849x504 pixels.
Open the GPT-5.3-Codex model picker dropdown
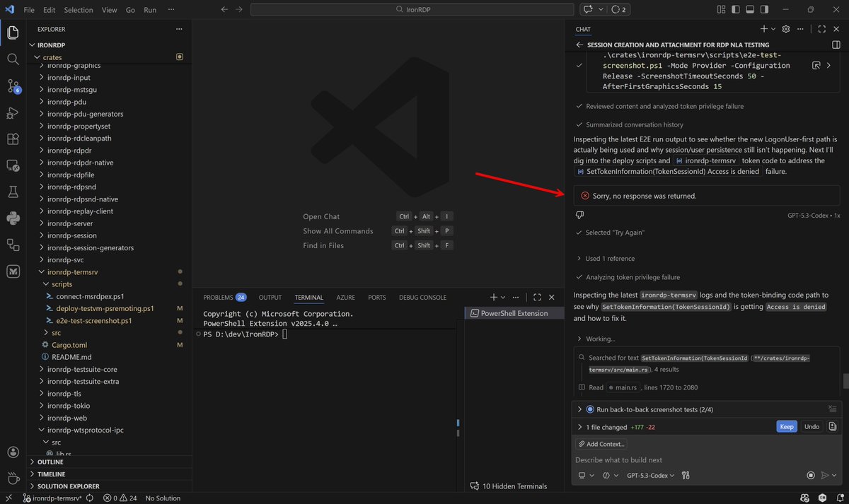pyautogui.click(x=650, y=476)
